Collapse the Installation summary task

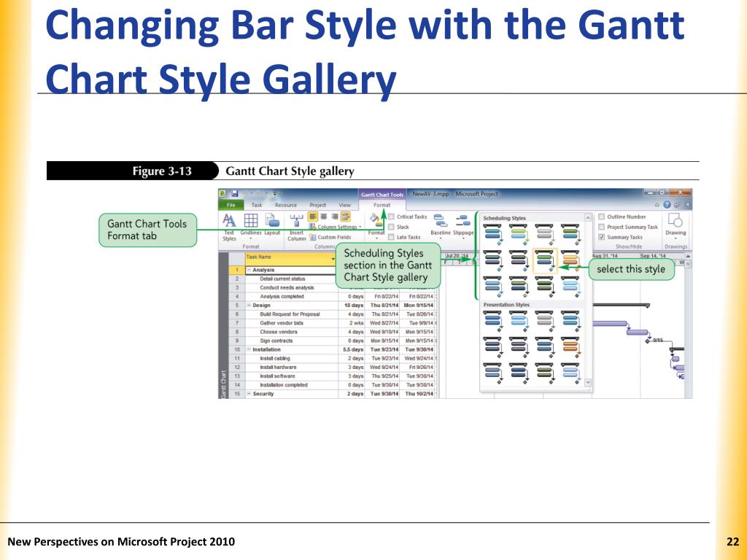[x=249, y=349]
